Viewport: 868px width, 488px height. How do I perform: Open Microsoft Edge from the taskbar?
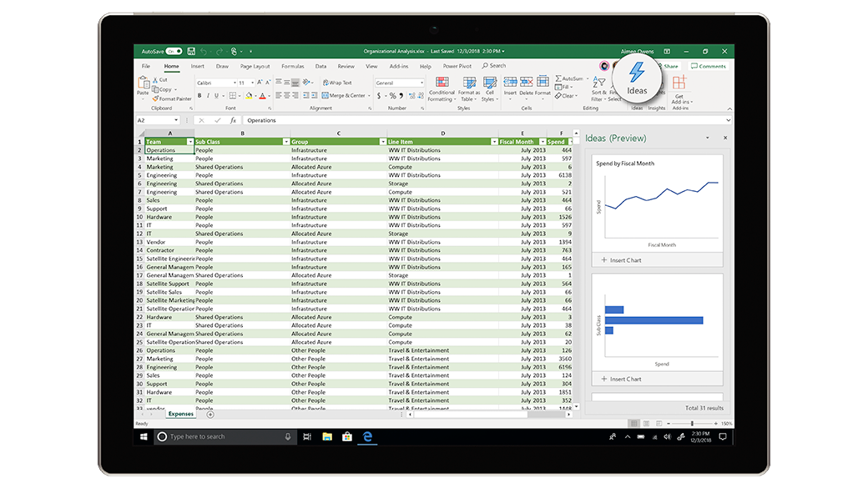point(366,436)
